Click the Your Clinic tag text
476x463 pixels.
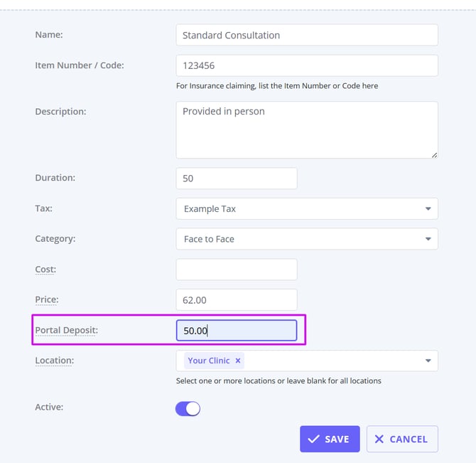(x=209, y=361)
